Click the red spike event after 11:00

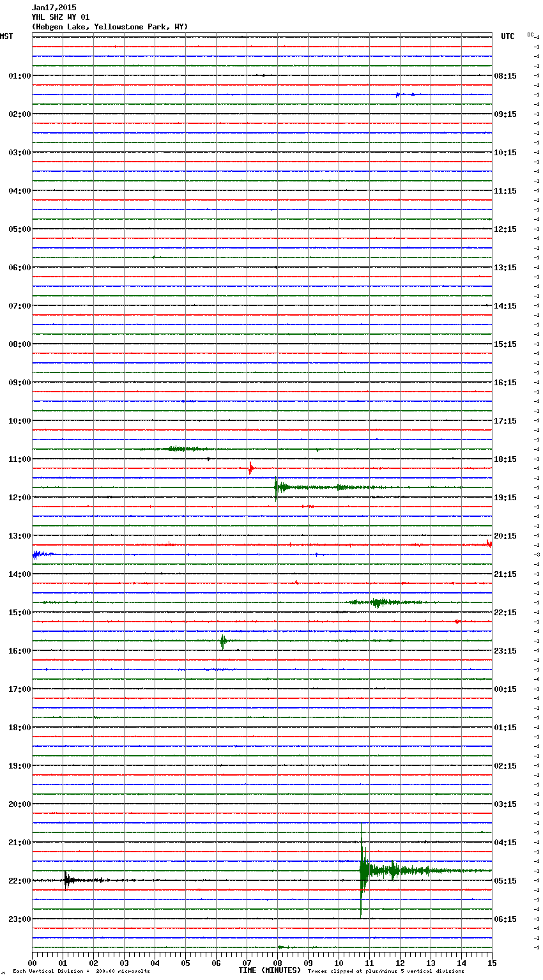click(250, 468)
